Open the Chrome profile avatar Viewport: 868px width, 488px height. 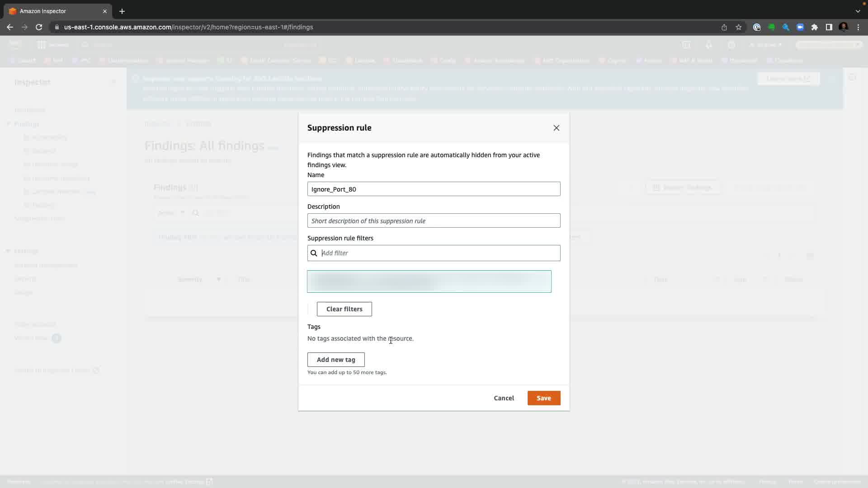tap(843, 27)
